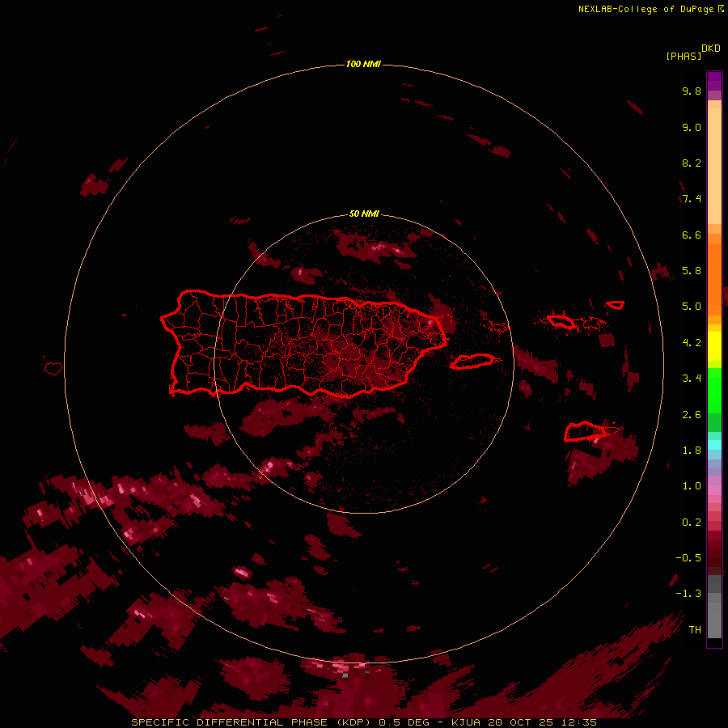
Task: Click the bright green segment of the color bar
Action: [x=714, y=391]
